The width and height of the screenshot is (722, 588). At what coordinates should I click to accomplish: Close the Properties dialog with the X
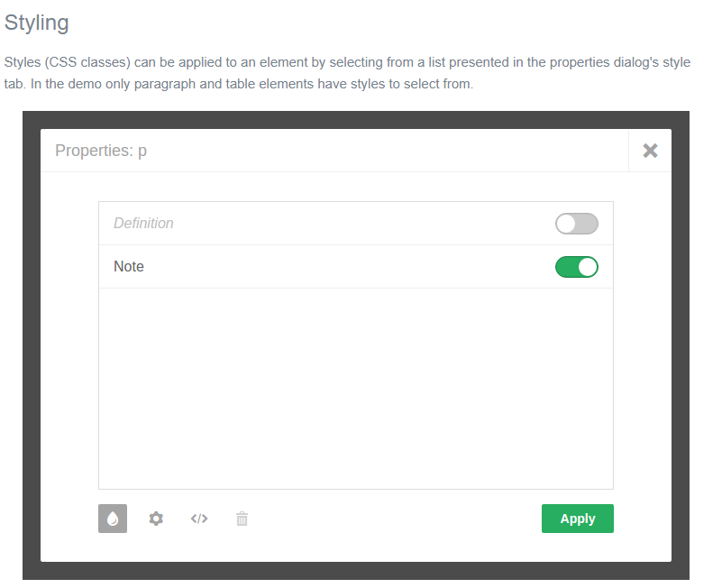pyautogui.click(x=650, y=151)
